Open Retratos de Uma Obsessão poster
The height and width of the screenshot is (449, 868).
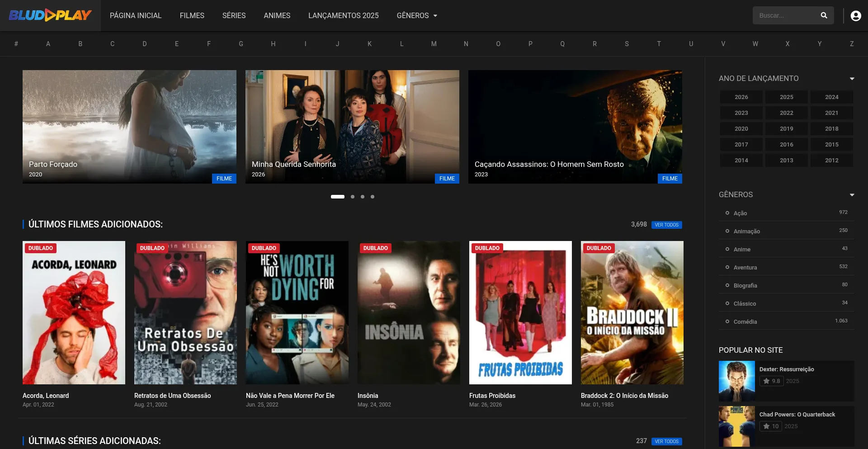[185, 312]
